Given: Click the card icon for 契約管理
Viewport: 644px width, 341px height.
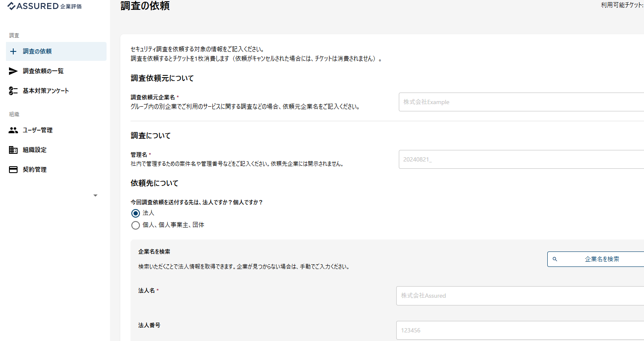Looking at the screenshot, I should (x=13, y=170).
